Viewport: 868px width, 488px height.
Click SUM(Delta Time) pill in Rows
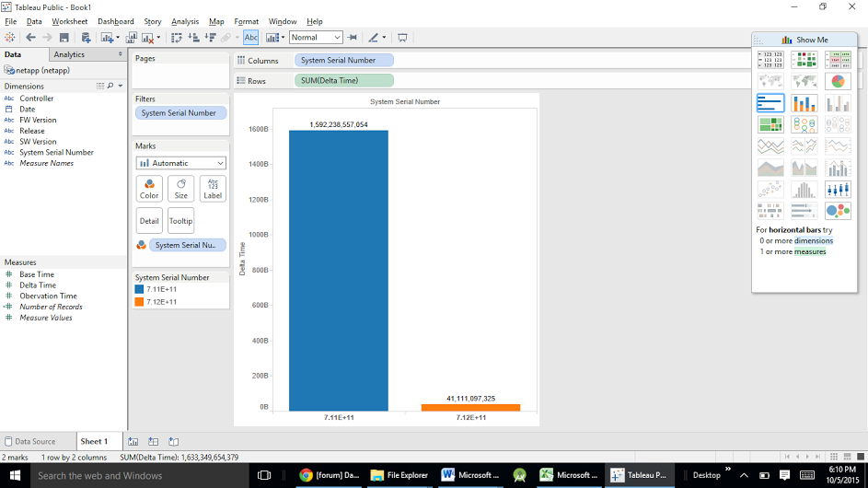(x=343, y=81)
